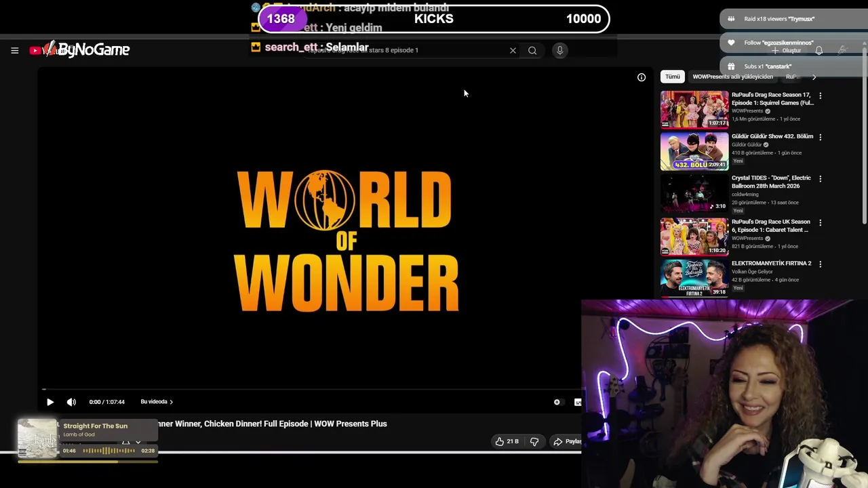Open options menu for Drag Race UK video
Screen dimensions: 868x488
(820, 222)
